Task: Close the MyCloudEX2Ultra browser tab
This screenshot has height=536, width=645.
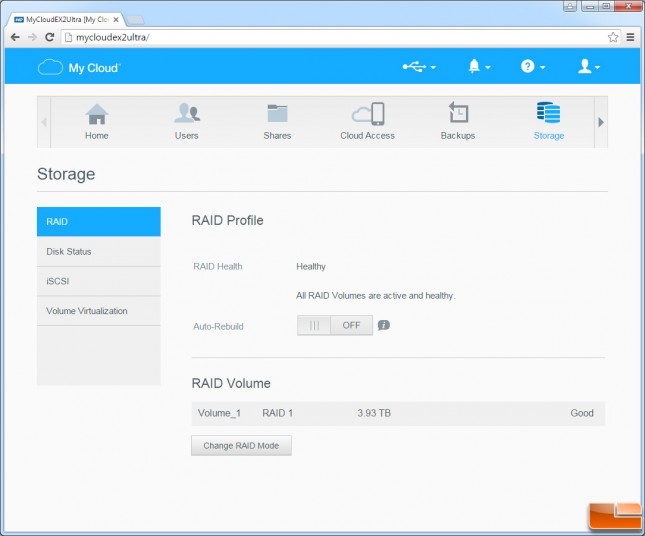Action: (116, 19)
